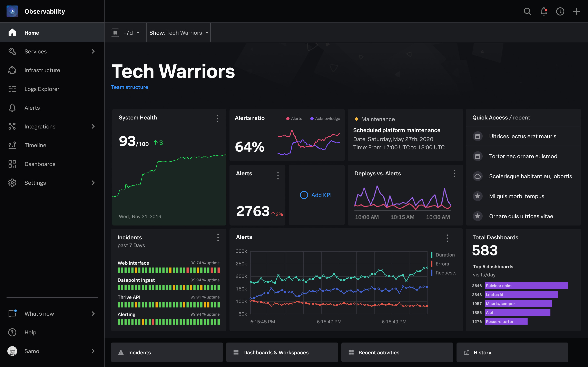Expand the Services submenu chevron
This screenshot has width=588, height=367.
(x=93, y=51)
